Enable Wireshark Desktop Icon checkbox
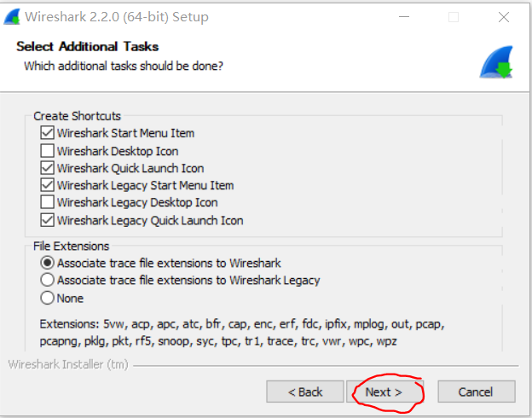This screenshot has width=532, height=418. (47, 150)
